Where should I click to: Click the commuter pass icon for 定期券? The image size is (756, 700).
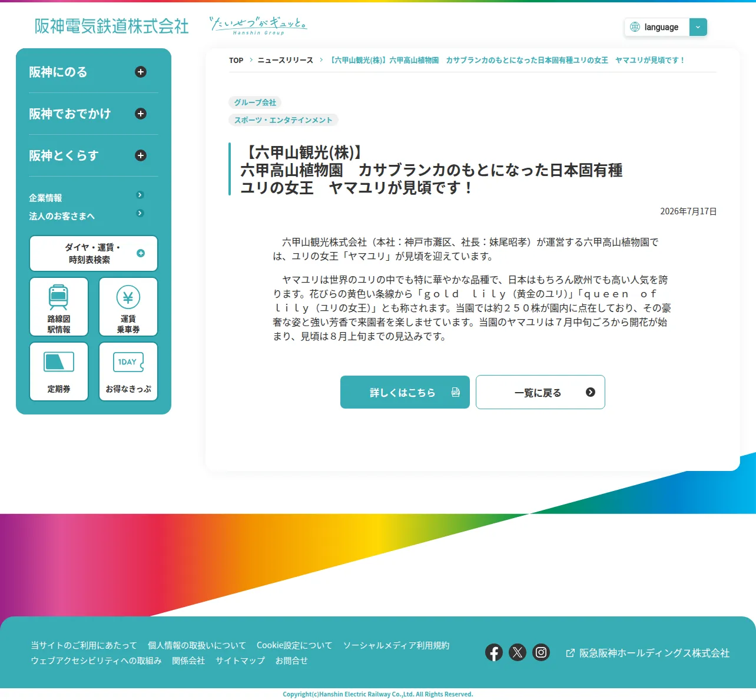pyautogui.click(x=59, y=362)
